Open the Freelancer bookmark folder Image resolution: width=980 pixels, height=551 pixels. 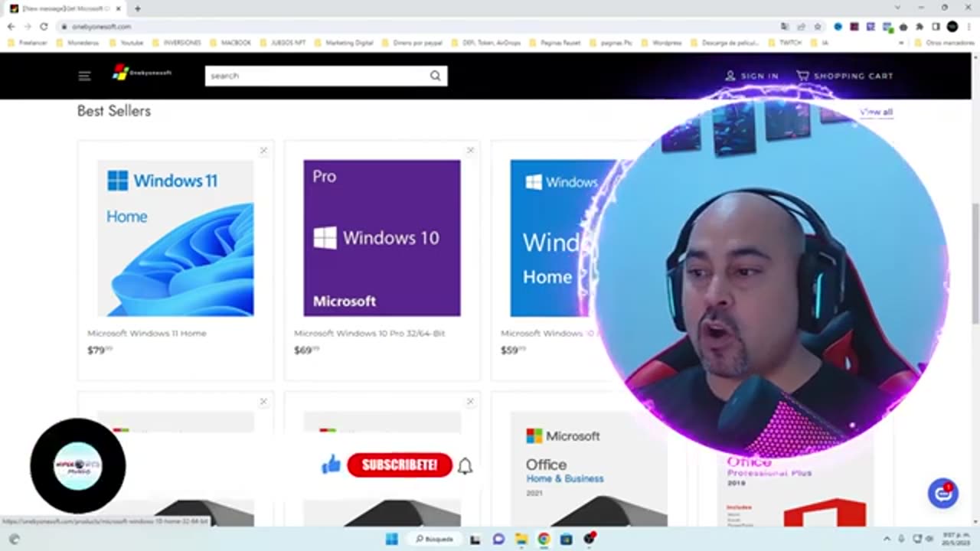(x=28, y=43)
